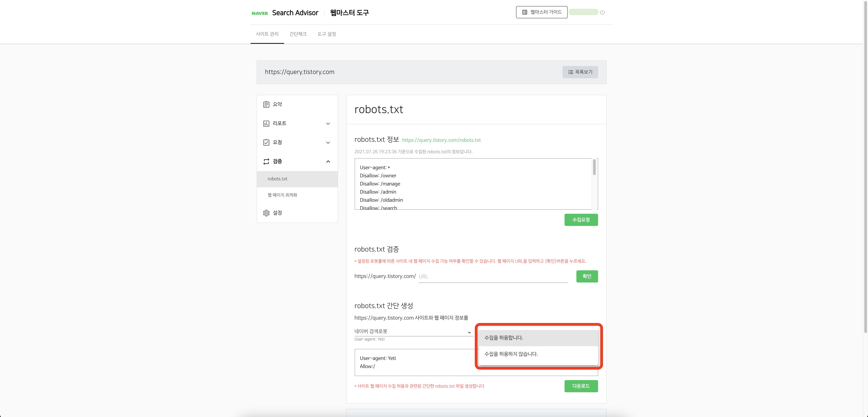Click the blurred user account name
Viewport: 868px width, 417px height.
(x=583, y=12)
